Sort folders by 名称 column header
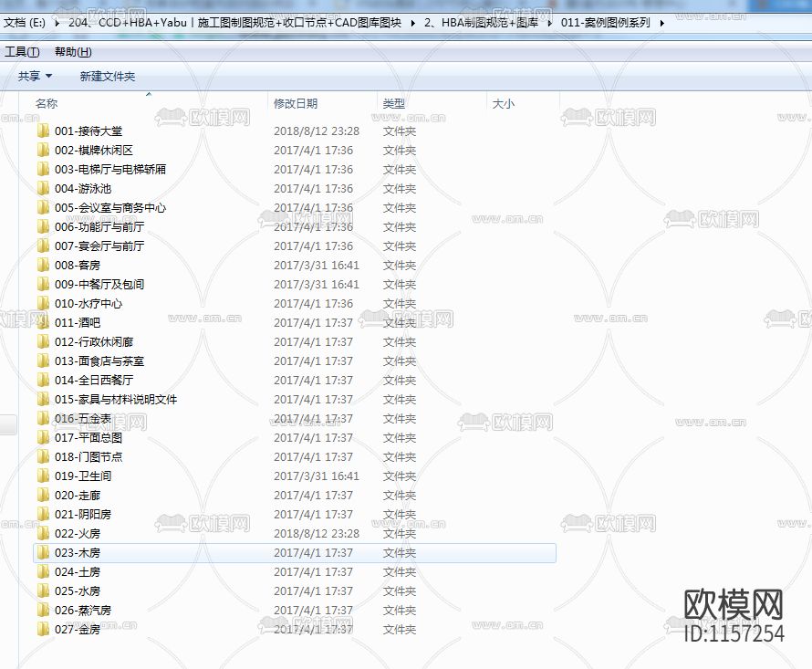The image size is (812, 669). (47, 103)
